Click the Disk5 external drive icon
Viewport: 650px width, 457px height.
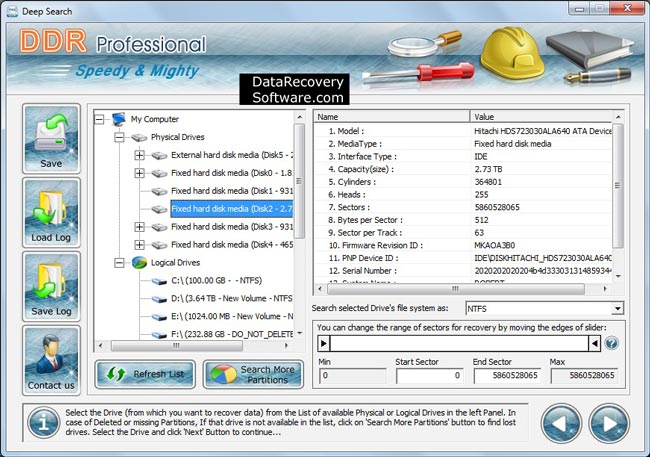coord(159,156)
